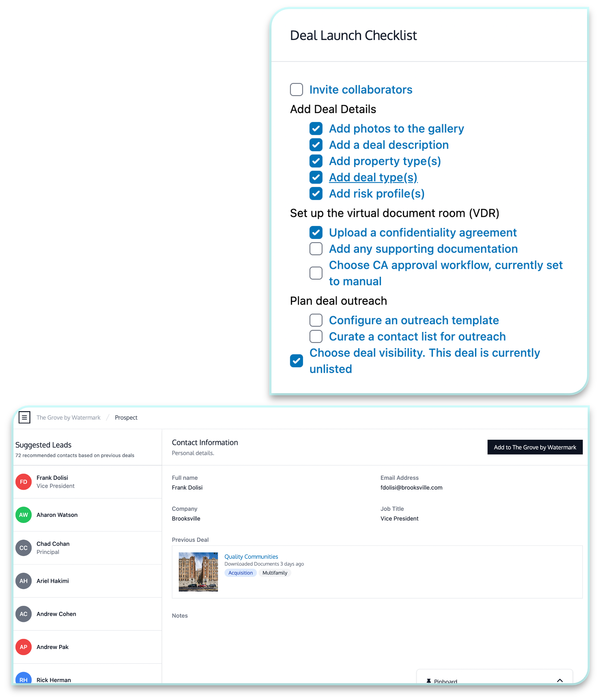Toggle Configure an outreach template checkbox
This screenshot has height=700, width=601.
click(315, 321)
